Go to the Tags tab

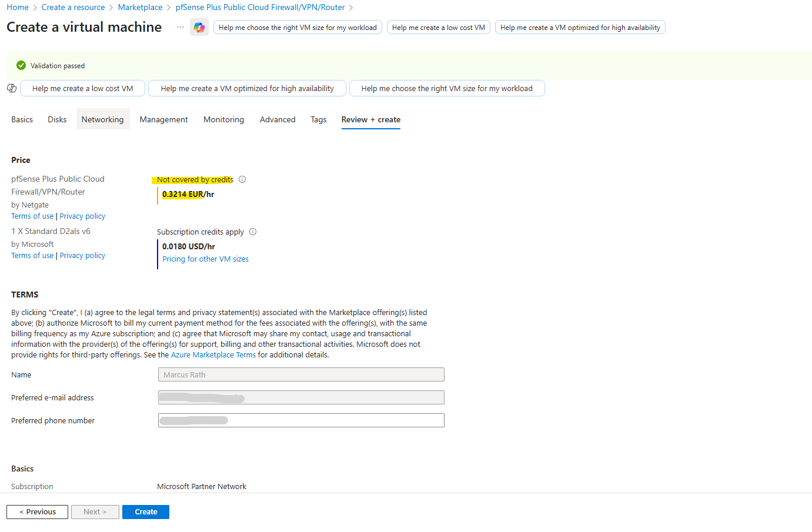(x=319, y=119)
